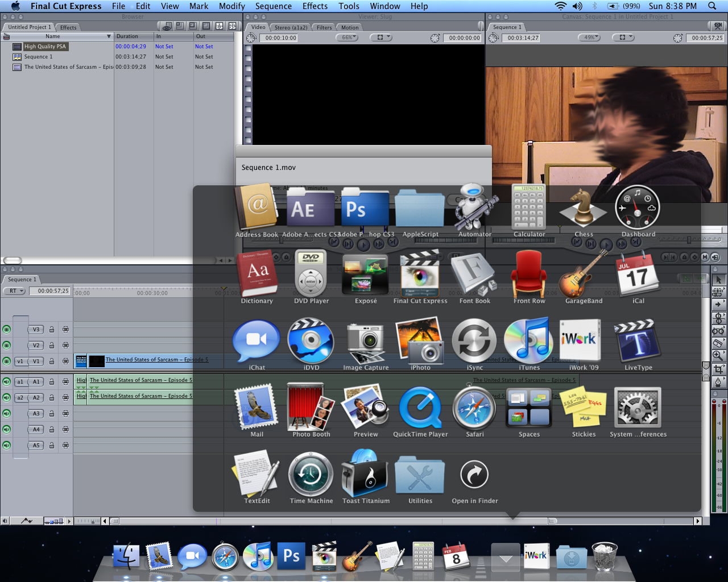Lock the V3 video track
728x582 pixels.
pyautogui.click(x=52, y=329)
